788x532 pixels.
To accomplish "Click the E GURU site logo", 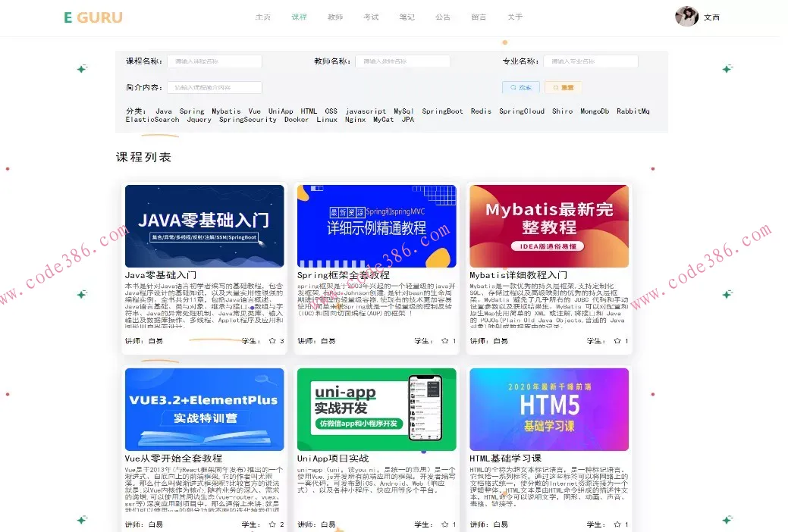I will pyautogui.click(x=93, y=17).
